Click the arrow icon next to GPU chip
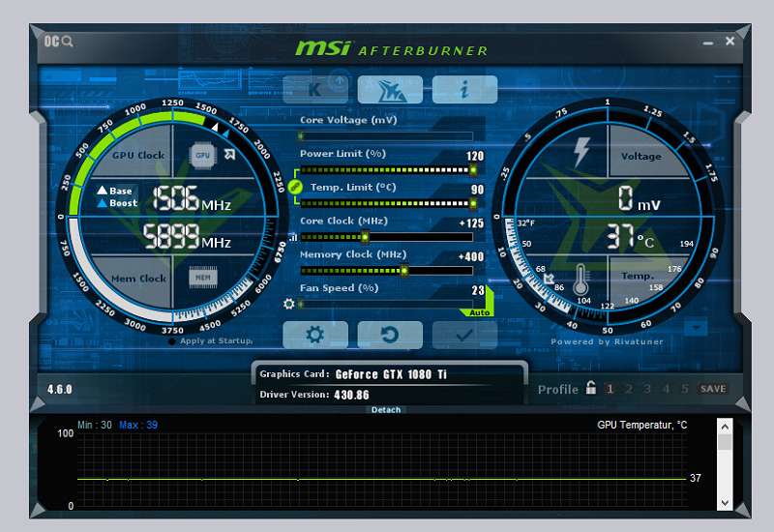This screenshot has height=532, width=774. pos(230,155)
